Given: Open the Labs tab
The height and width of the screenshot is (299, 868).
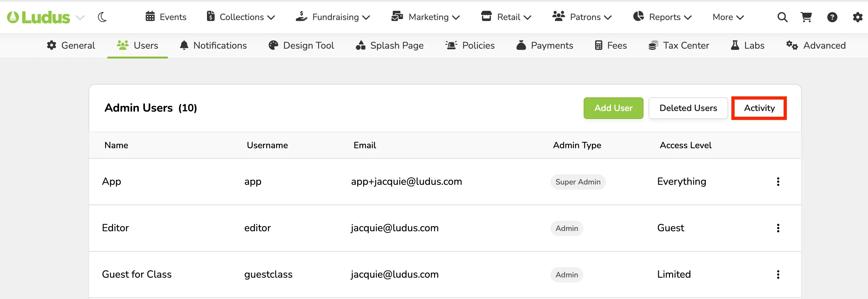Looking at the screenshot, I should point(747,45).
